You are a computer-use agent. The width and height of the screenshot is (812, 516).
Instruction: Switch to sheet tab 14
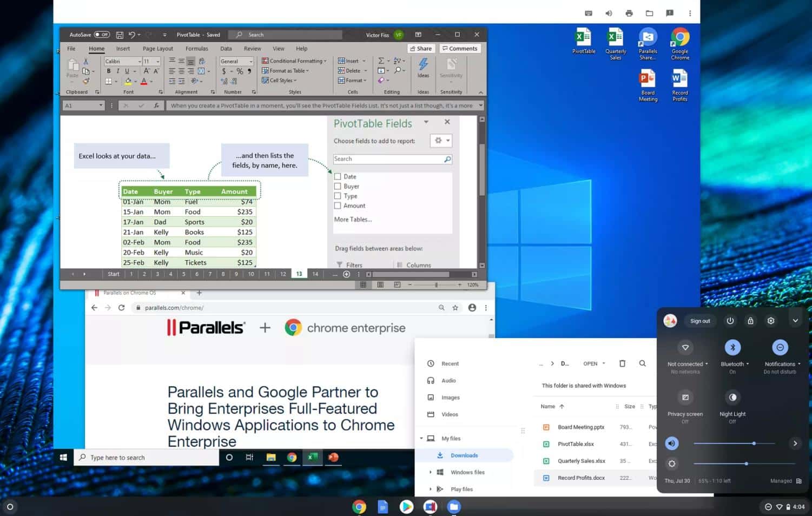coord(315,274)
